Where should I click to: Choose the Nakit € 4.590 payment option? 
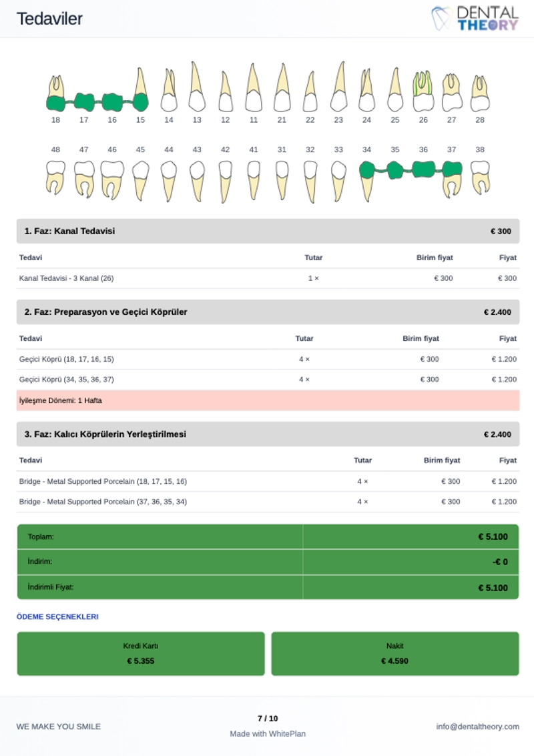click(395, 653)
